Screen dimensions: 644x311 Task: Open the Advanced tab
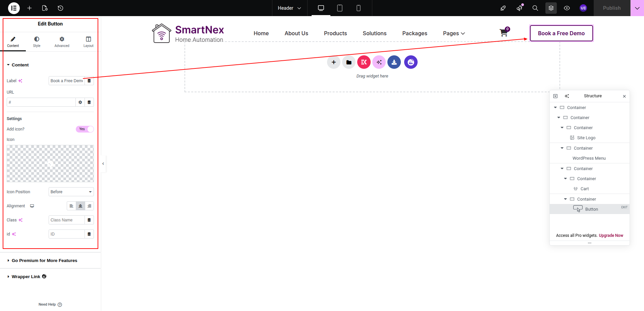62,42
